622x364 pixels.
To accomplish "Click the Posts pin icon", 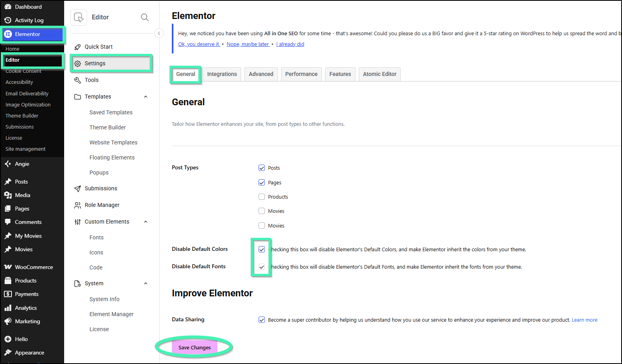I will click(8, 182).
